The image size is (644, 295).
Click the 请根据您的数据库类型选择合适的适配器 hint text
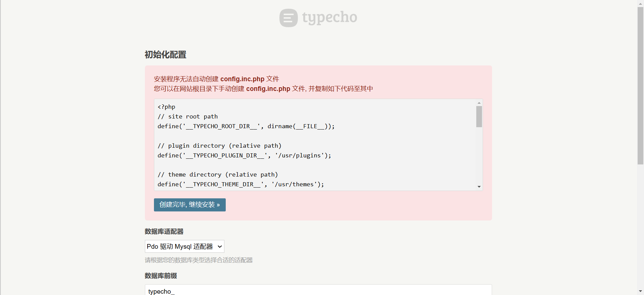199,260
